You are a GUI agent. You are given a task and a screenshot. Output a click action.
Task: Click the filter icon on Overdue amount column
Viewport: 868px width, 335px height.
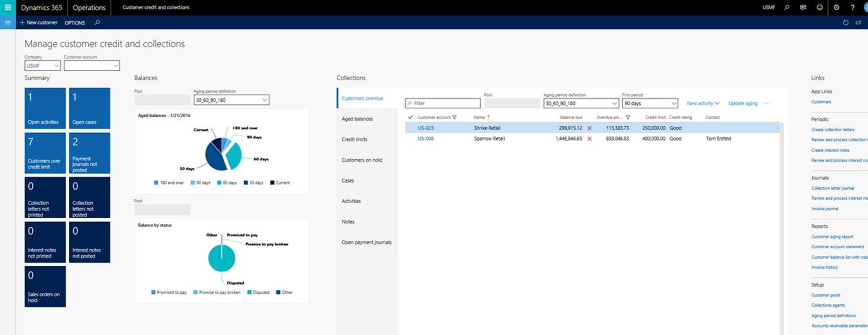coord(628,117)
